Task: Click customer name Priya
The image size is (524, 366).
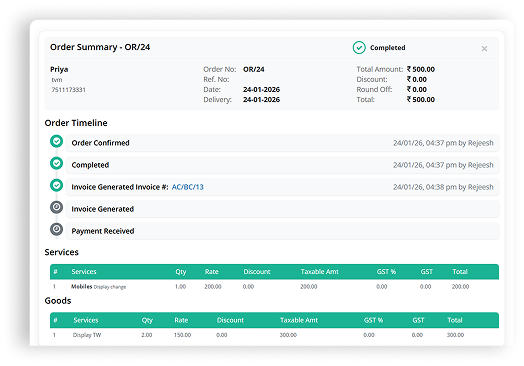Action: (59, 70)
